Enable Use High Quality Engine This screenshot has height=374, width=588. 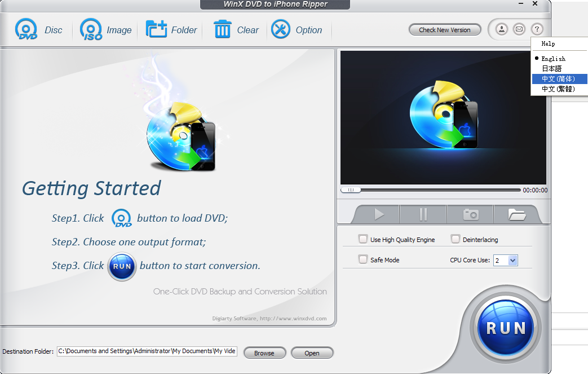coord(363,239)
